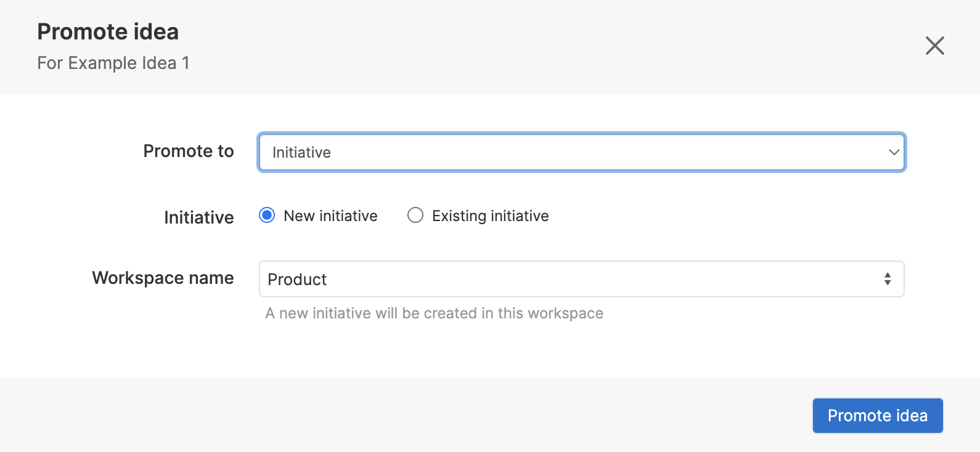Click the "For Example Idea 1" subtitle
The height and width of the screenshot is (452, 980).
tap(113, 63)
